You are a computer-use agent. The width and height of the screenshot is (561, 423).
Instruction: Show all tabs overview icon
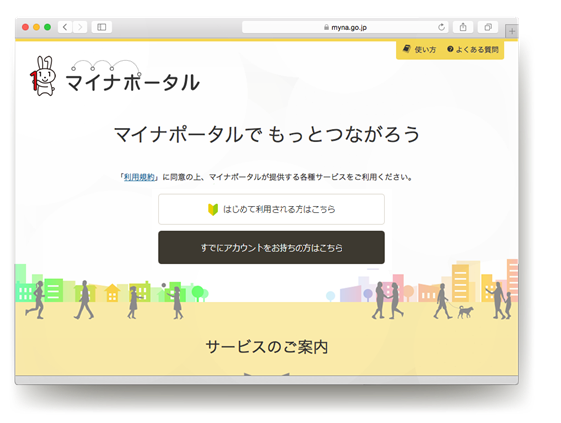click(x=488, y=27)
